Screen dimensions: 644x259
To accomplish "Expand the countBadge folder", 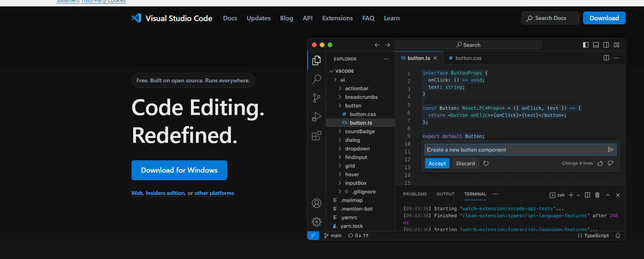I will coord(340,131).
